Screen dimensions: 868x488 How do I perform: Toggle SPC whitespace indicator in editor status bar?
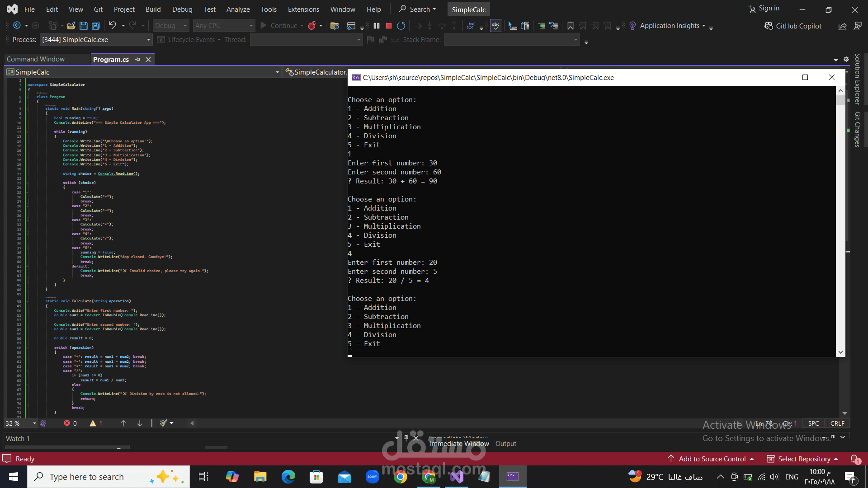813,423
